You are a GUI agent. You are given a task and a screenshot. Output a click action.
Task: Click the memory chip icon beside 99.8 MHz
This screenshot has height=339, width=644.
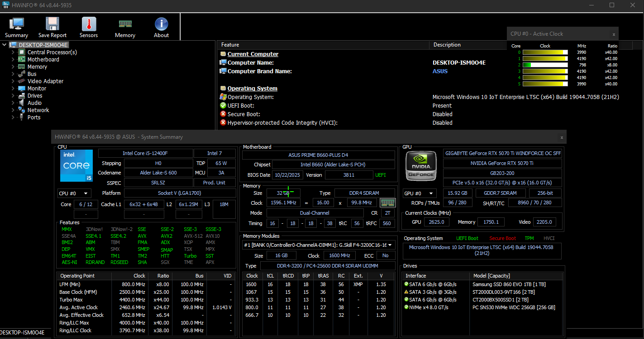point(387,202)
